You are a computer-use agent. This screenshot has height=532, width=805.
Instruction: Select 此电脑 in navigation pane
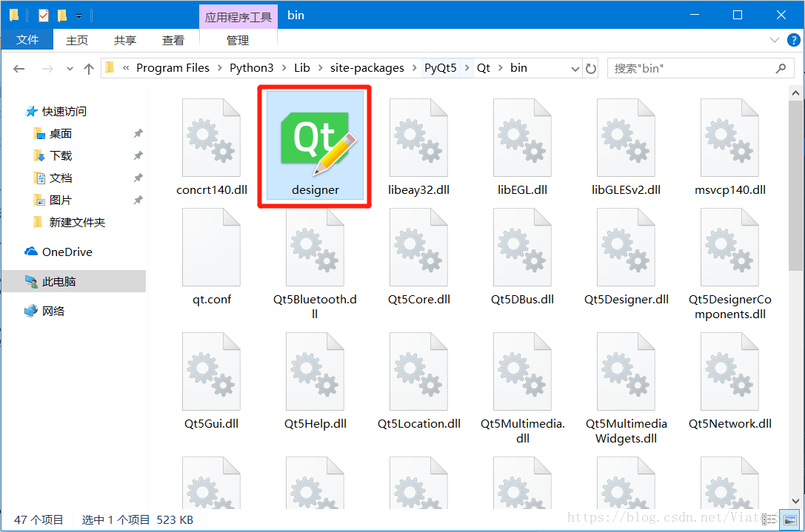tap(74, 281)
